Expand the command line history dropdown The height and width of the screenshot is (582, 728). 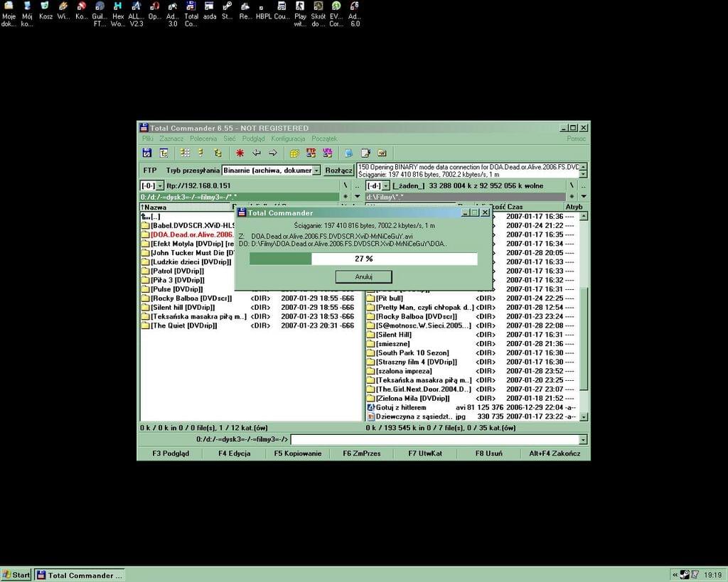[583, 439]
